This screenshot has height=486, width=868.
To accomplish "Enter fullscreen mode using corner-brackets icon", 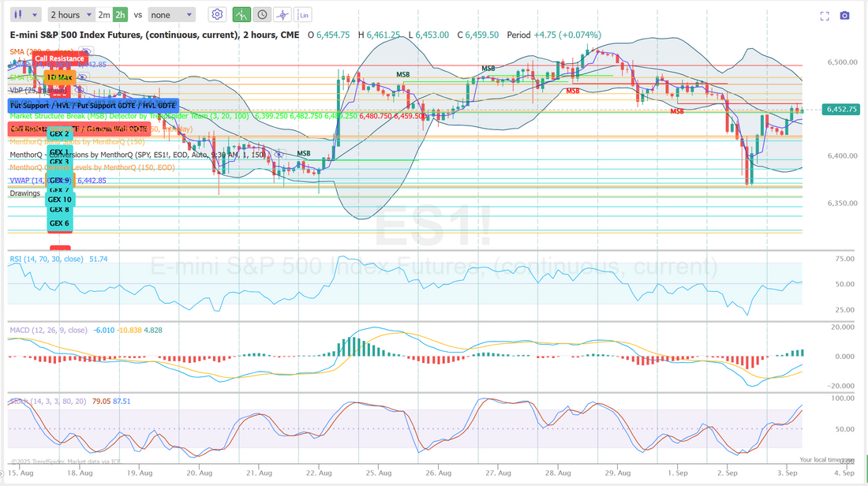I will click(x=825, y=16).
